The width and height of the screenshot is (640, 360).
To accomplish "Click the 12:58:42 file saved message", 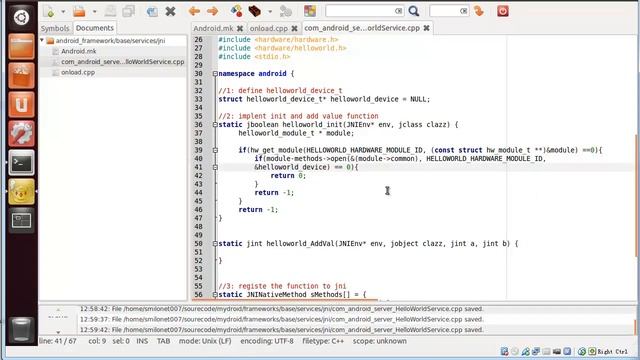I will (x=282, y=309).
